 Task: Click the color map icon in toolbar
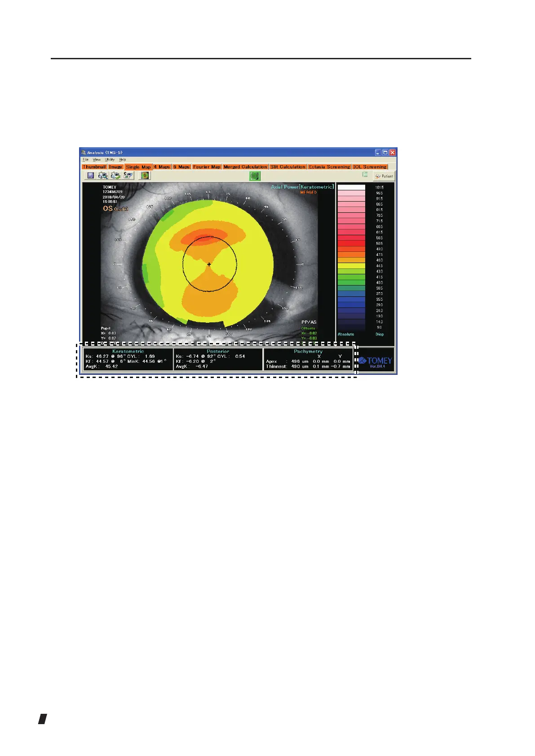click(145, 176)
